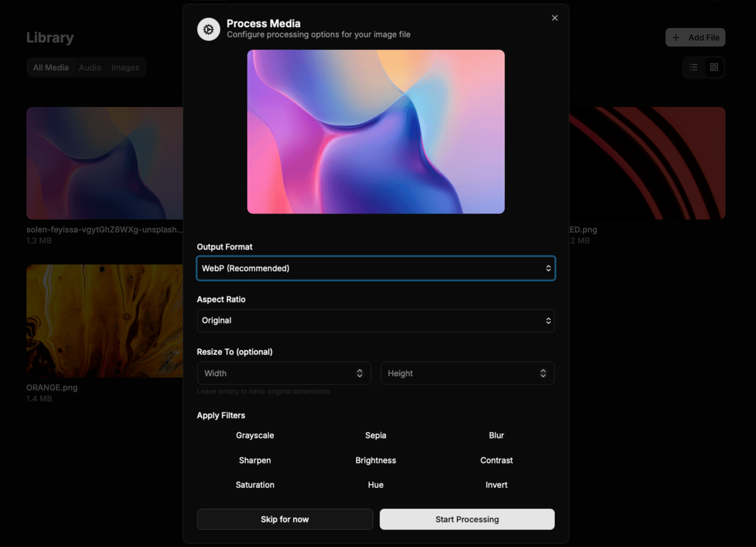Turn on the Sharpen filter
756x547 pixels.
255,460
